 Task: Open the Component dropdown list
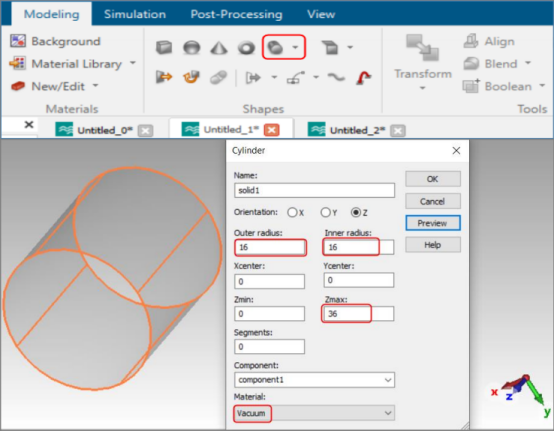[x=314, y=380]
